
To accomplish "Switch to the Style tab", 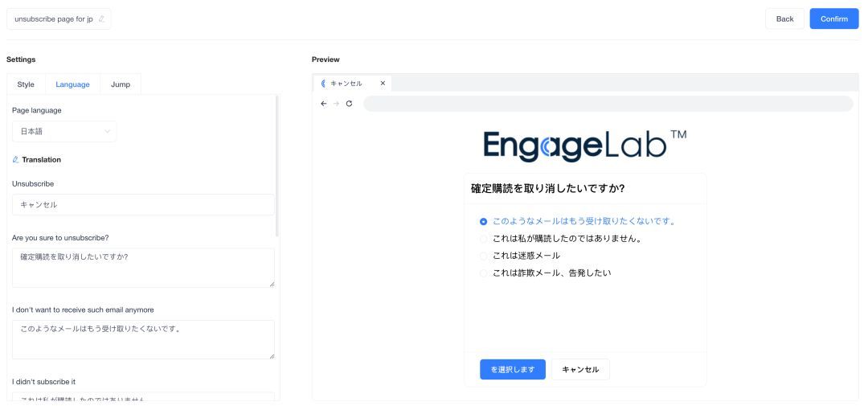I will click(x=26, y=84).
